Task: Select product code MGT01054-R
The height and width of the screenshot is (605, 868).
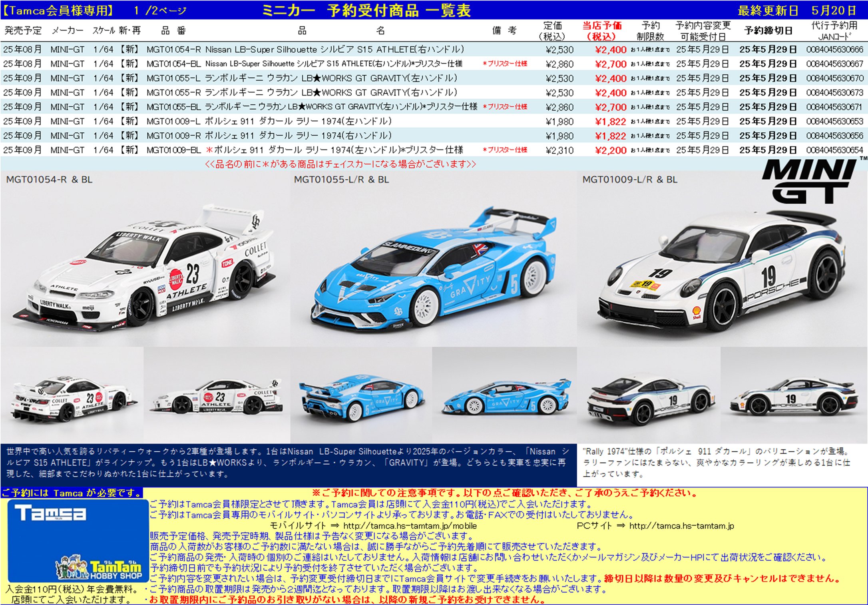Action: click(x=173, y=50)
